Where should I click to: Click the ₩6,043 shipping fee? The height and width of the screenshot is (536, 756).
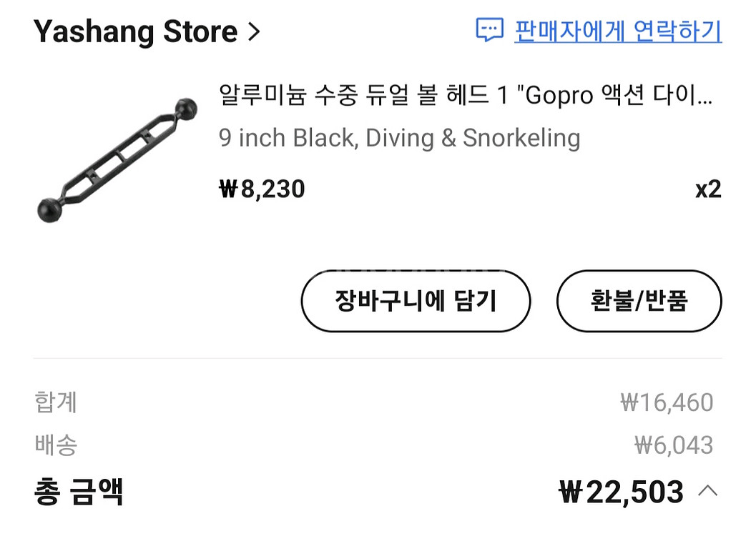[674, 445]
